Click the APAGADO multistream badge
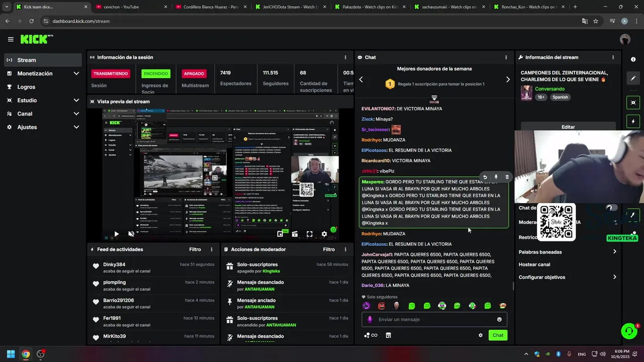The height and width of the screenshot is (362, 644). 194,73
